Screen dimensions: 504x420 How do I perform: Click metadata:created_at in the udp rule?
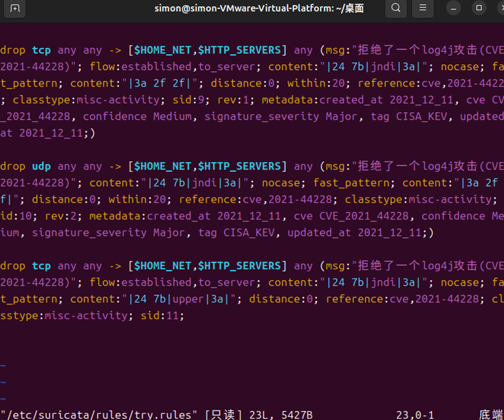150,216
